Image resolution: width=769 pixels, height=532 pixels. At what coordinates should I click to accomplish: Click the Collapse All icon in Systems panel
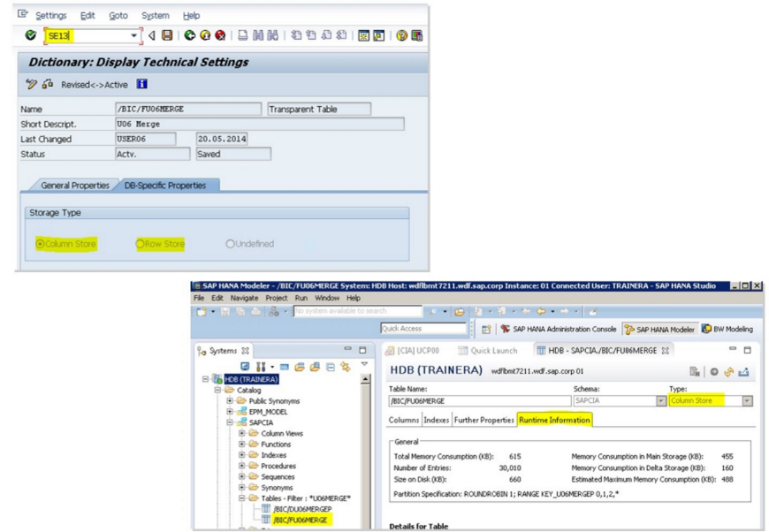tap(331, 367)
